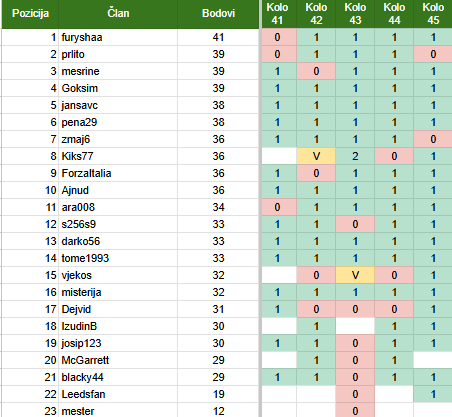Click the Bodovi cell showing 41
Viewport: 452px width, 417px height.
click(218, 37)
